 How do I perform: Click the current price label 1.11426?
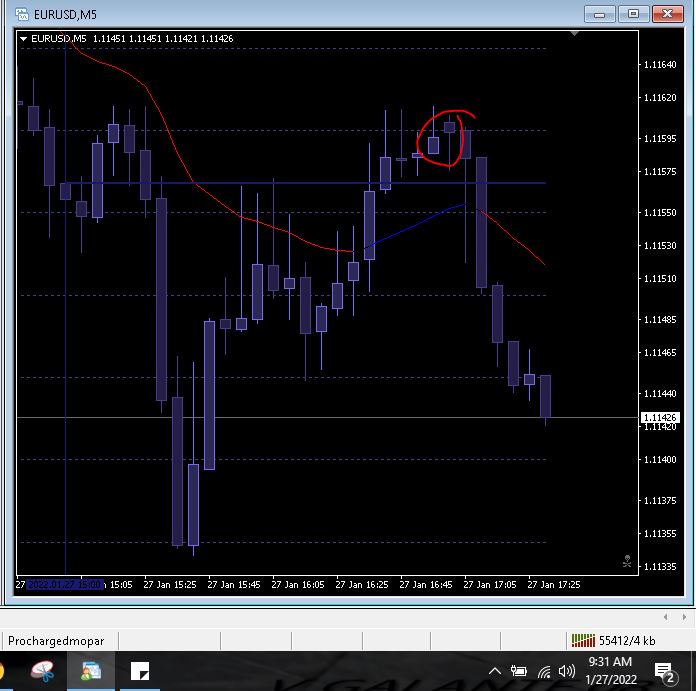tap(660, 418)
